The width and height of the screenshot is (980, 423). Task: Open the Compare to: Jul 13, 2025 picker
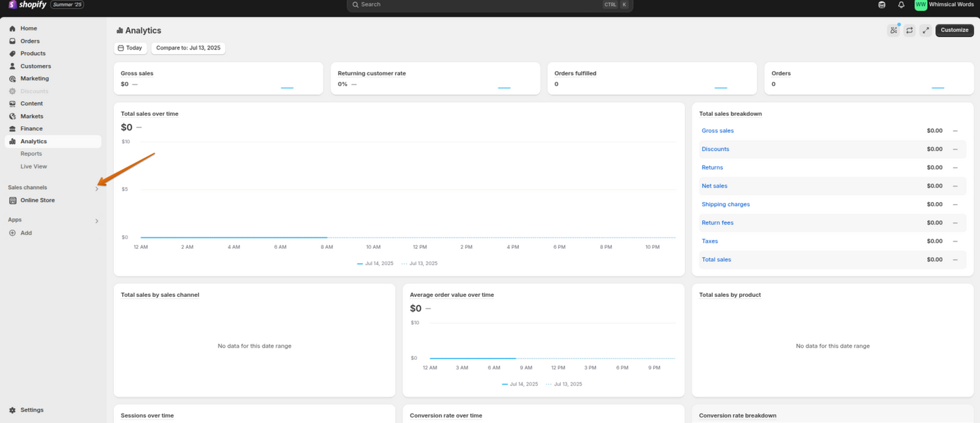(188, 48)
